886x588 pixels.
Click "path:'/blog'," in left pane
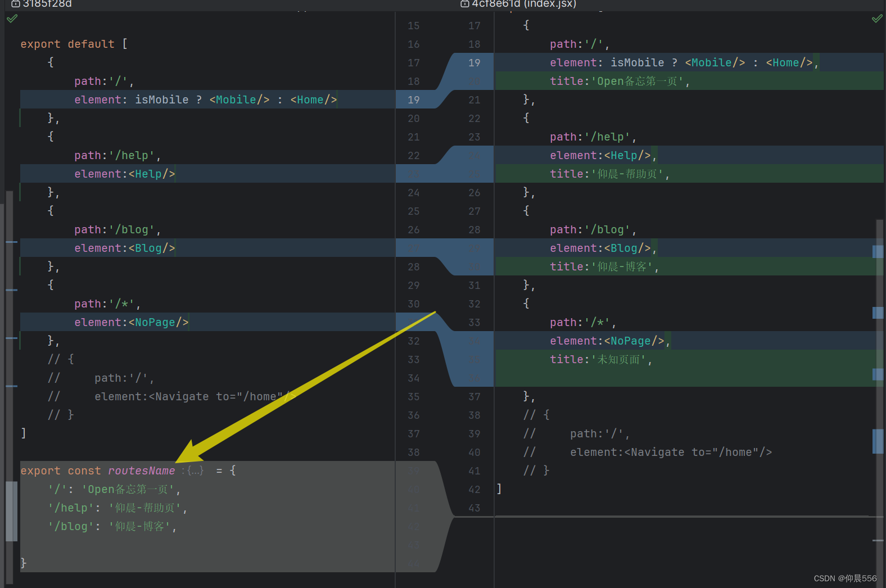118,229
